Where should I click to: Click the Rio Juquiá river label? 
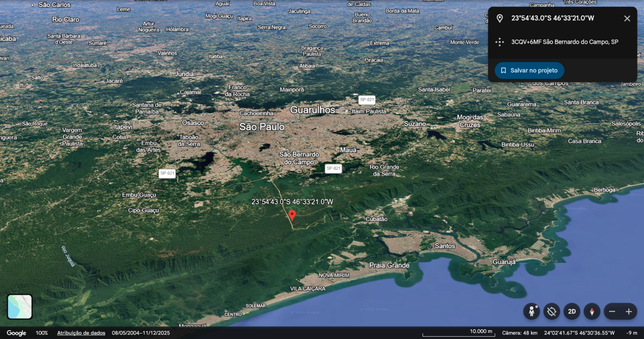click(68, 257)
